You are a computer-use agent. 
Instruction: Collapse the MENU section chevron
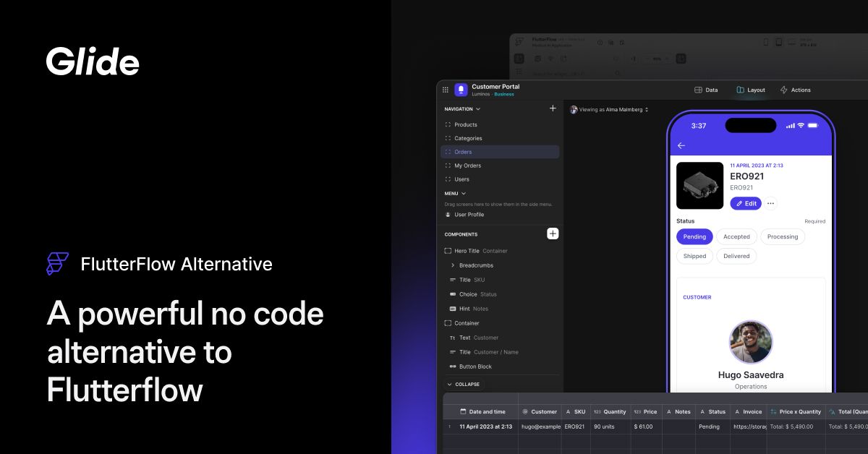pos(464,194)
